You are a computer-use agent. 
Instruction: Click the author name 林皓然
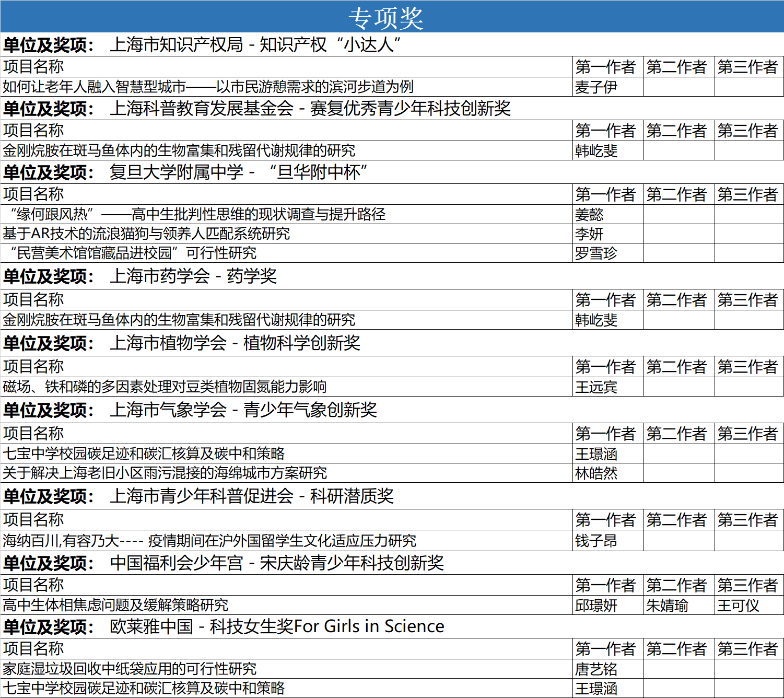click(x=596, y=473)
